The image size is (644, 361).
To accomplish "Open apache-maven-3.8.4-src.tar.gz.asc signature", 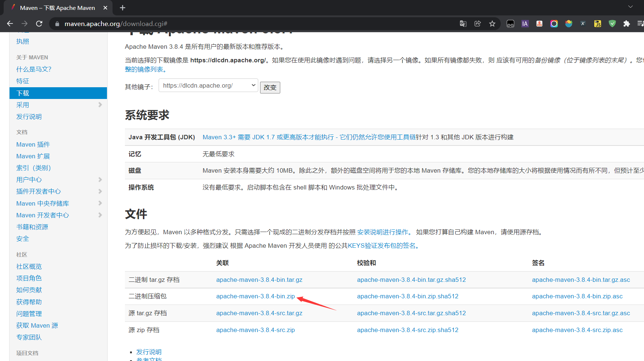I will 581,313.
